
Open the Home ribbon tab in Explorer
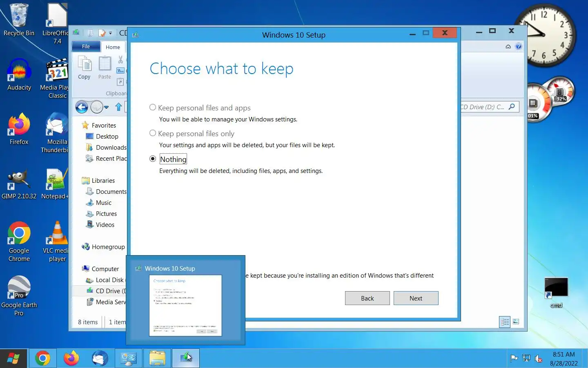coord(113,47)
